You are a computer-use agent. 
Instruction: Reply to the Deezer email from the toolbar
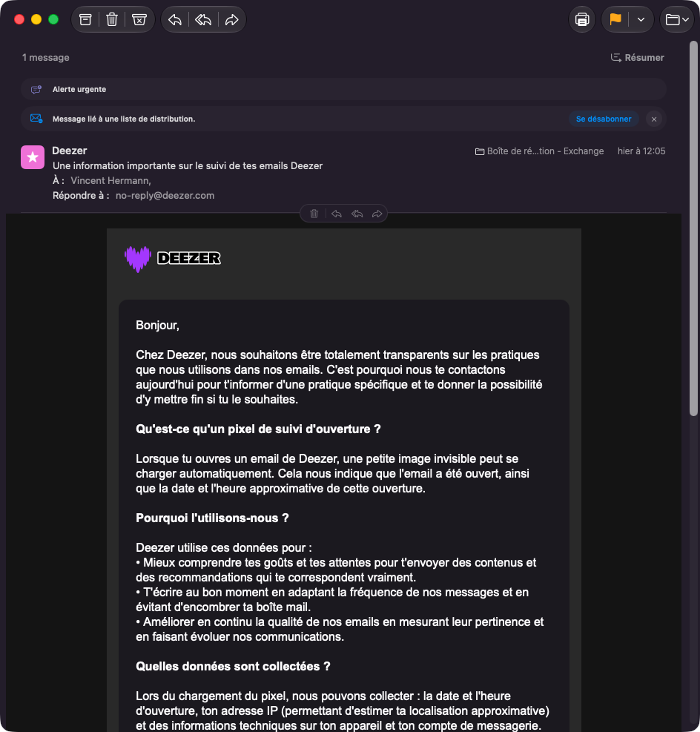pyautogui.click(x=175, y=19)
